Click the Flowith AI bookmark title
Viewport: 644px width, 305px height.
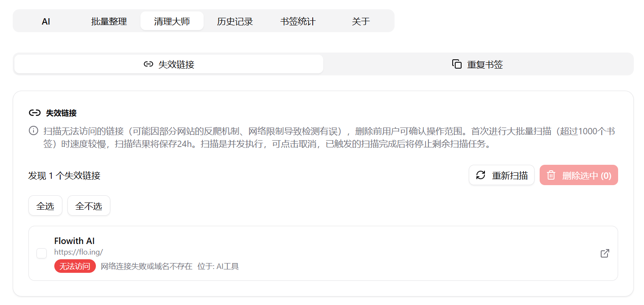[74, 241]
